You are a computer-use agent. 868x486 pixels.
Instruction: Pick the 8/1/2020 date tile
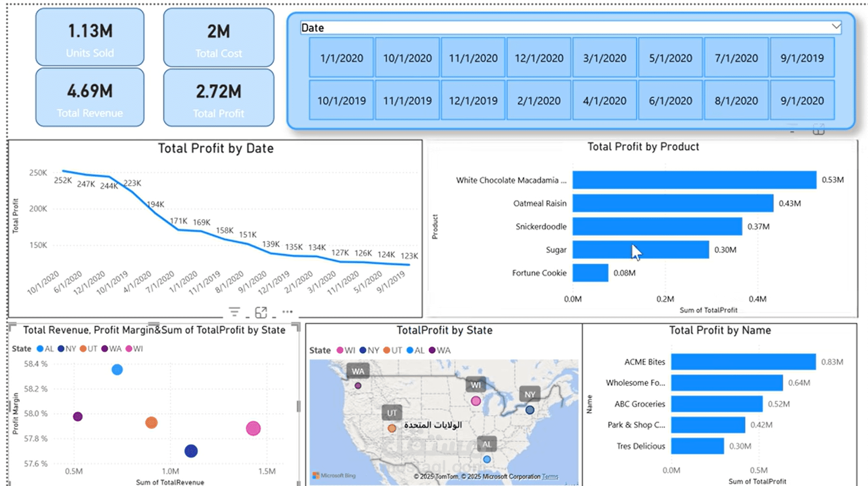[736, 100]
